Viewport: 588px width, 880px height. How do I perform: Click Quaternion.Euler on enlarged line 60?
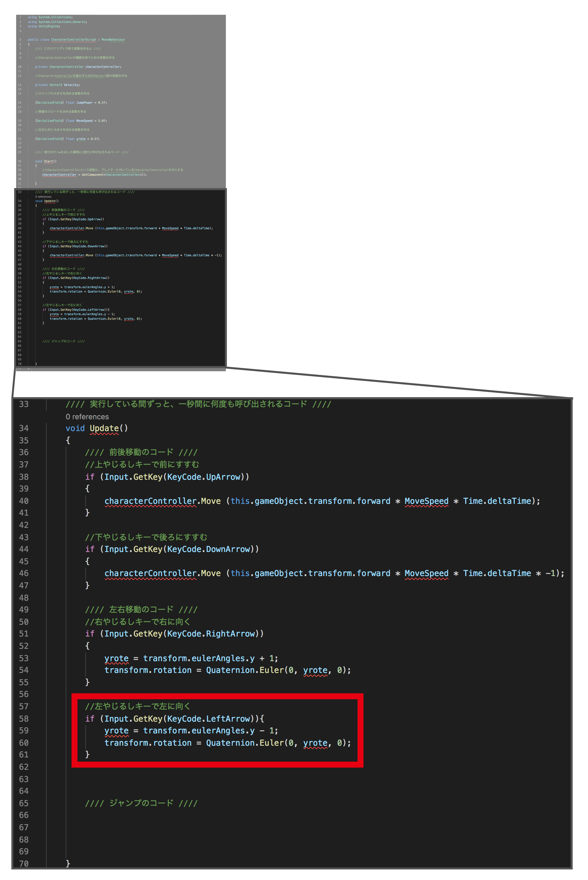(245, 743)
